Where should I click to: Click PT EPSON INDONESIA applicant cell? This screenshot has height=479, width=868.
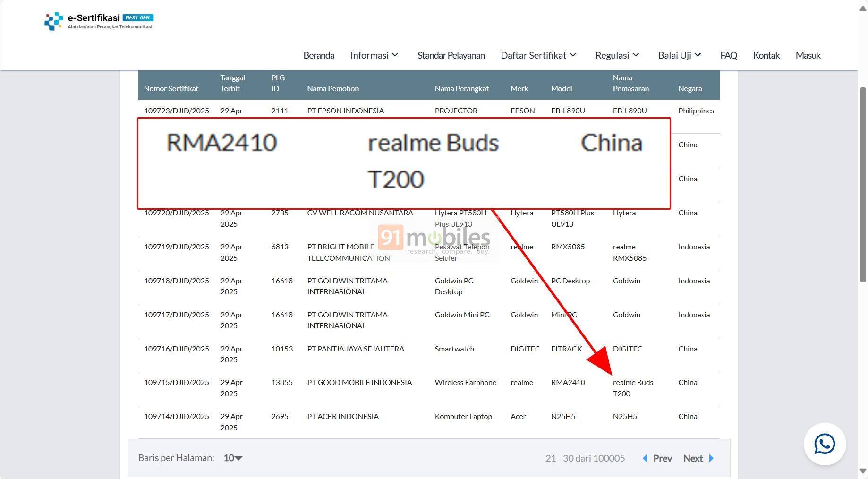pos(345,111)
